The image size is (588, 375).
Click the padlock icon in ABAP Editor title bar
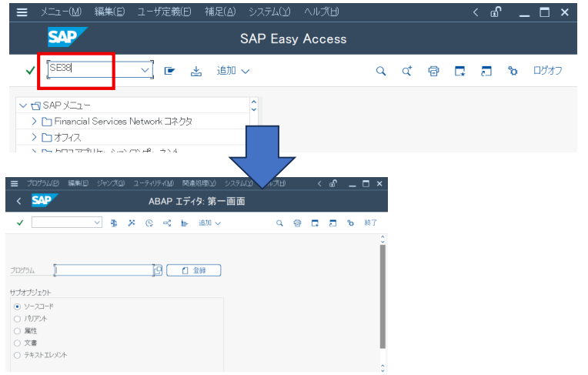click(x=333, y=183)
